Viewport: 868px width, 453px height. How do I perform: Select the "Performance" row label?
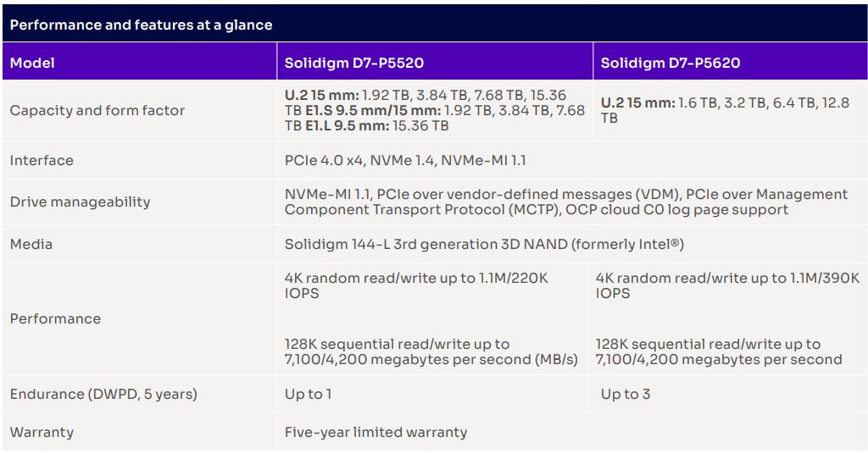point(55,319)
